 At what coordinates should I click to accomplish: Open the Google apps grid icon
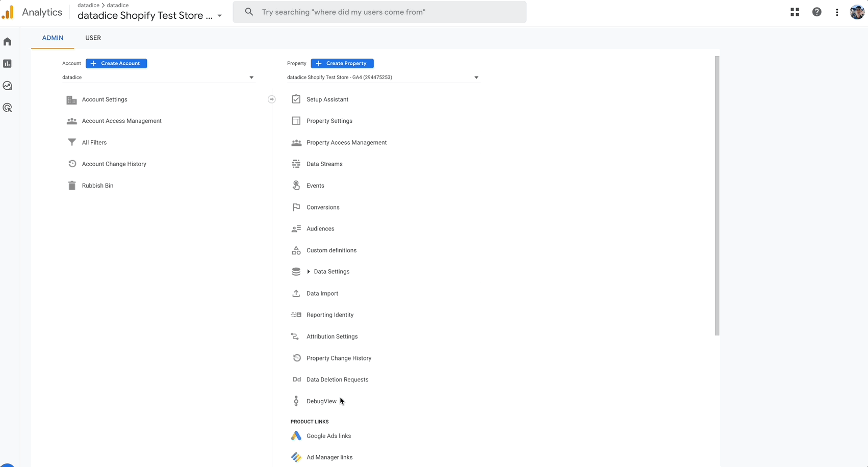(x=795, y=12)
